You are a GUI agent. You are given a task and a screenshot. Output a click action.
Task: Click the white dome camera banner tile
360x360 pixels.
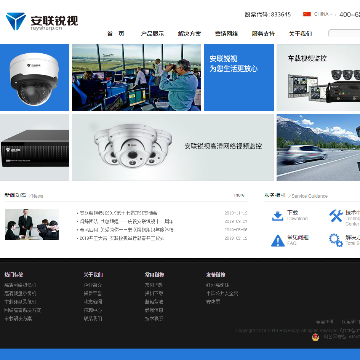click(x=34, y=77)
